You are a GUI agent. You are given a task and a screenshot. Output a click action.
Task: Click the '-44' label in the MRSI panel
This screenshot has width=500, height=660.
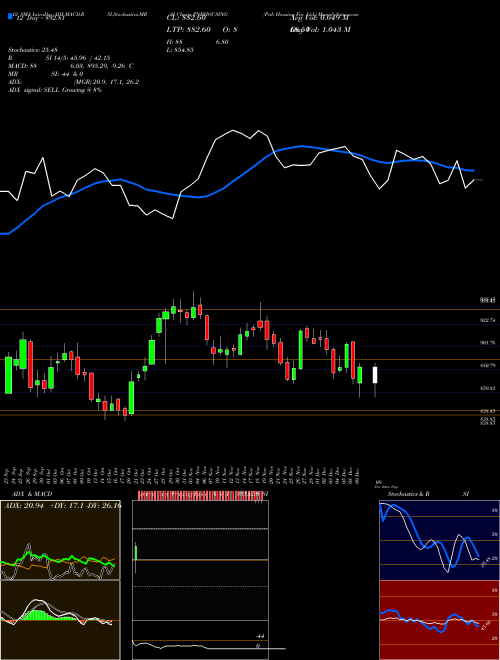point(261,637)
